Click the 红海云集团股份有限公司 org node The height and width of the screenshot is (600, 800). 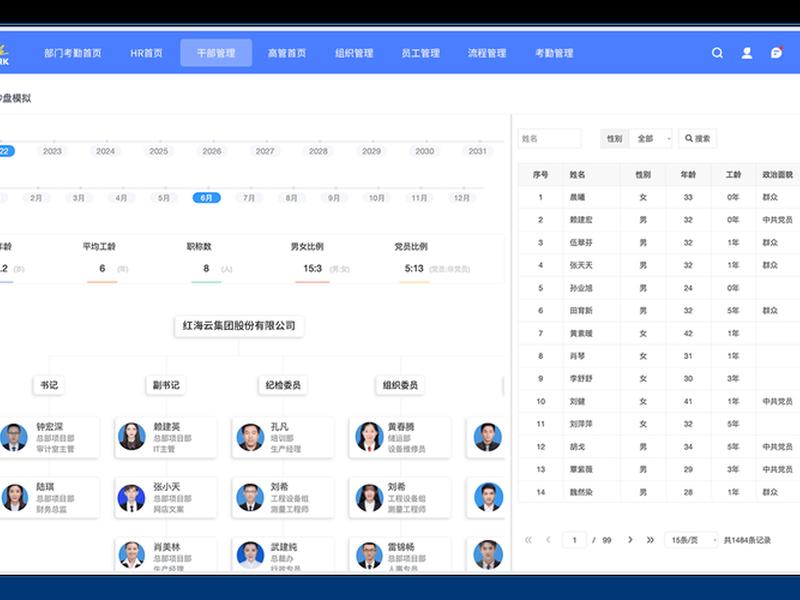click(x=239, y=326)
